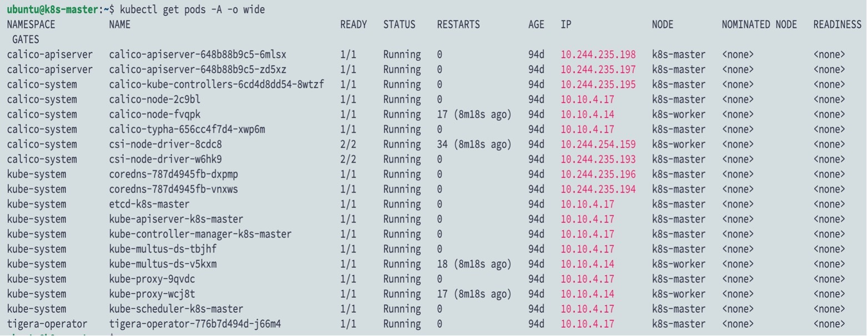Image resolution: width=868 pixels, height=336 pixels.
Task: Select pod name calico-kube-controllers-6cd4d8dd54-8wtzf
Action: coord(216,84)
